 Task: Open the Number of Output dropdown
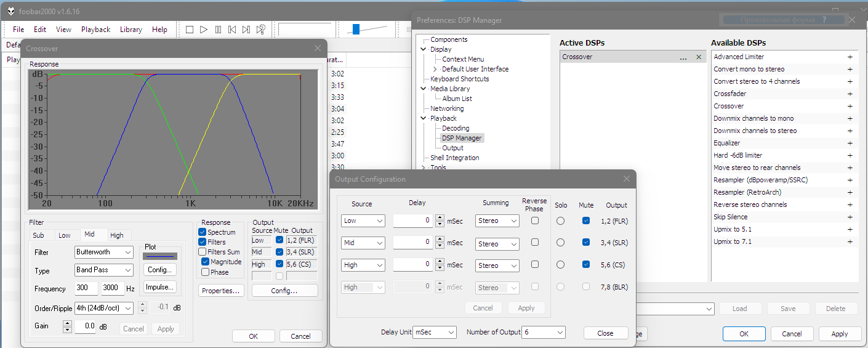[x=543, y=333]
